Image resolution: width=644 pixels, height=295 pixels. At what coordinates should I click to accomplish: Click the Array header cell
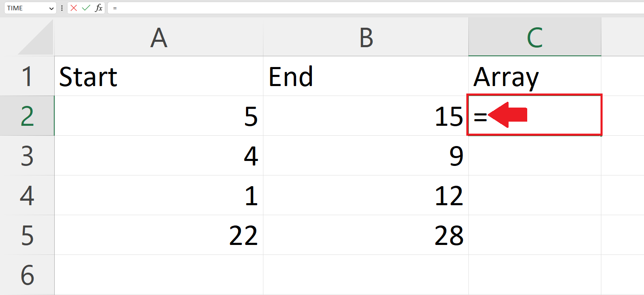point(535,76)
